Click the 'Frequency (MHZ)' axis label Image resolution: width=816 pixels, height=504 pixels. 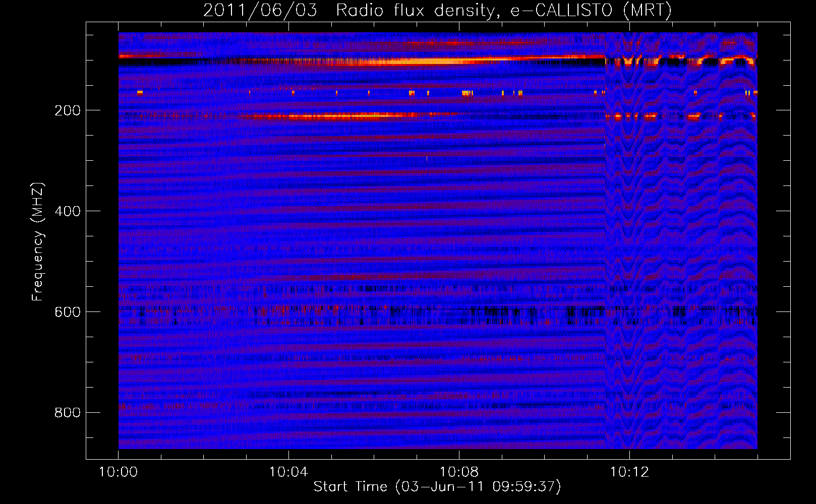coord(37,242)
